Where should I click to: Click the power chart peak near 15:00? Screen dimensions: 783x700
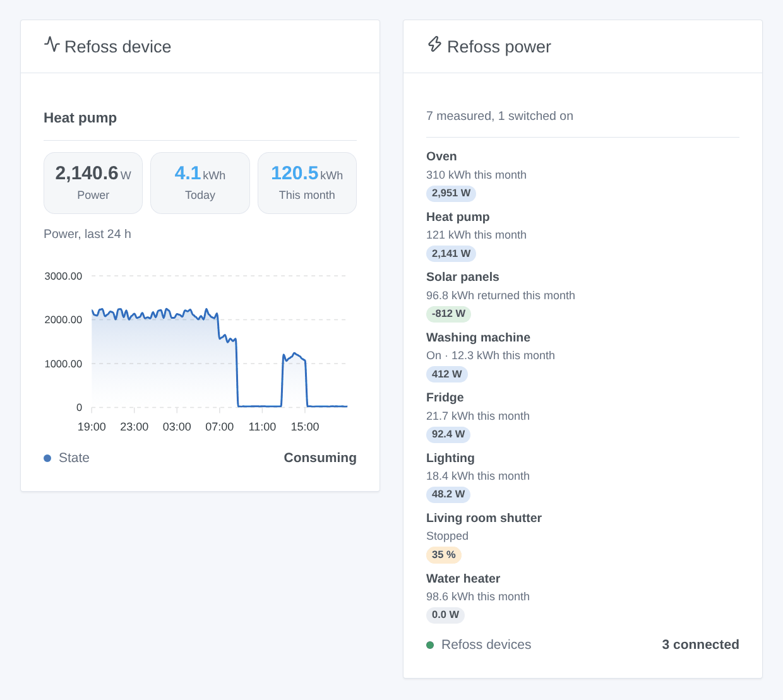pos(295,354)
